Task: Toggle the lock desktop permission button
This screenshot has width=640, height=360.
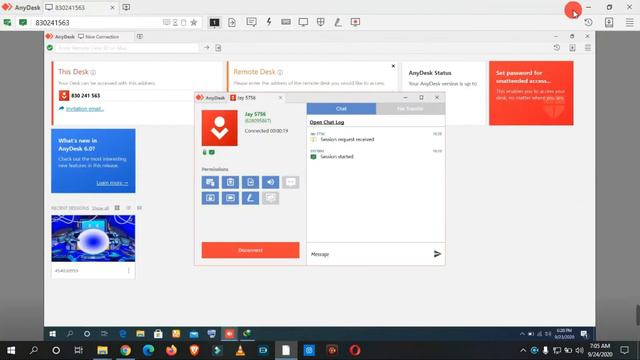Action: [x=210, y=198]
